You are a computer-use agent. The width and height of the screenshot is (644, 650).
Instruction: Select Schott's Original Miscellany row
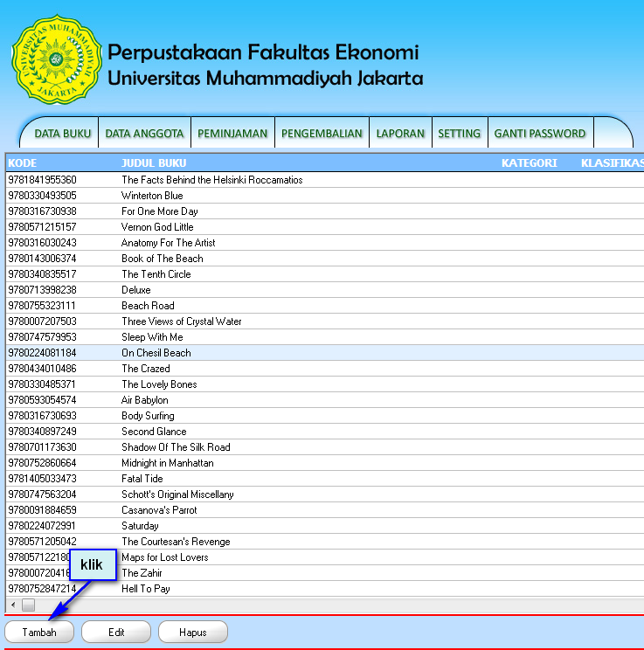[x=325, y=495]
